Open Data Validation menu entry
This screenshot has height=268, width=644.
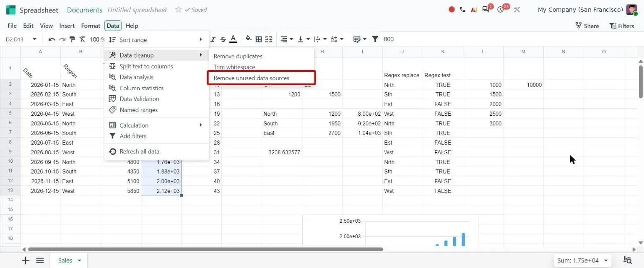pos(156,99)
